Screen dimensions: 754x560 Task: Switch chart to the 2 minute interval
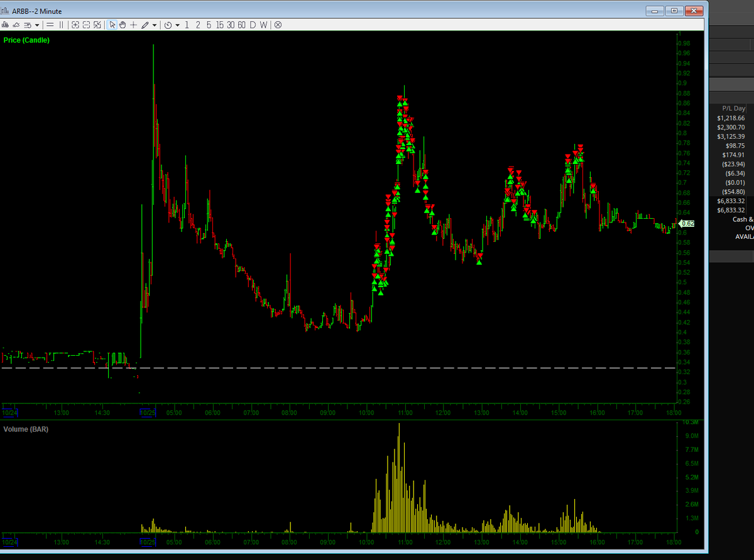pyautogui.click(x=197, y=25)
